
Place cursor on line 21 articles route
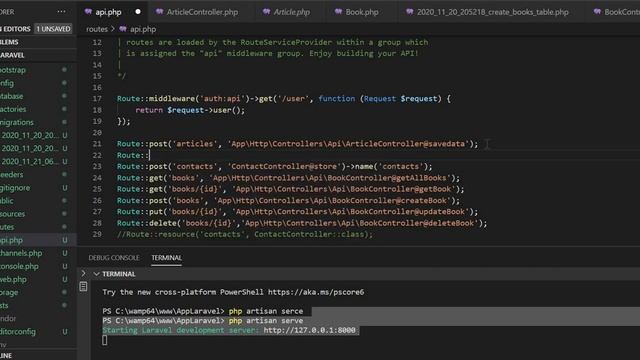297,144
